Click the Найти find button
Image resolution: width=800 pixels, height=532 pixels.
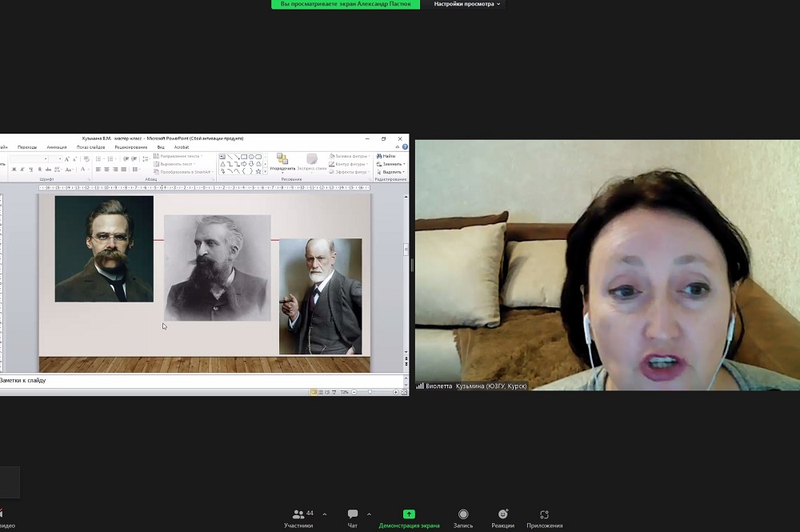coord(386,156)
